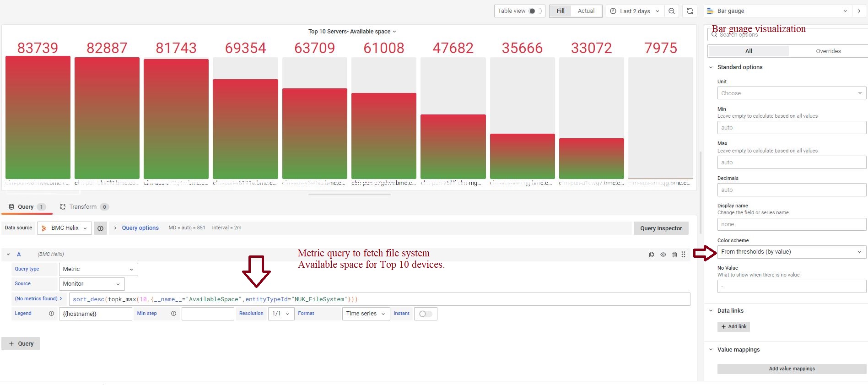This screenshot has height=385, width=868.
Task: Click the zoom out time range icon
Action: (x=672, y=11)
